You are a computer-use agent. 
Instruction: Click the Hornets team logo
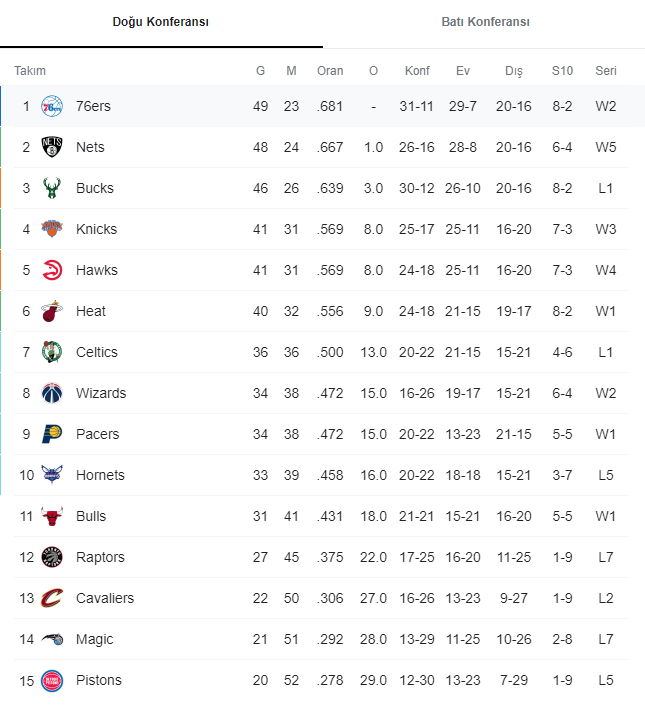pyautogui.click(x=52, y=475)
